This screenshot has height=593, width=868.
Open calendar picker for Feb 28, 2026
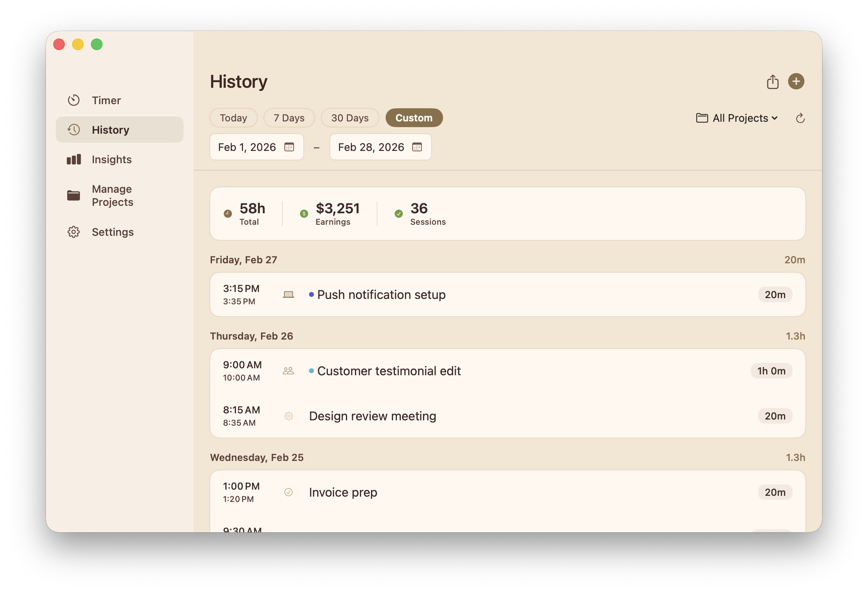tap(417, 147)
